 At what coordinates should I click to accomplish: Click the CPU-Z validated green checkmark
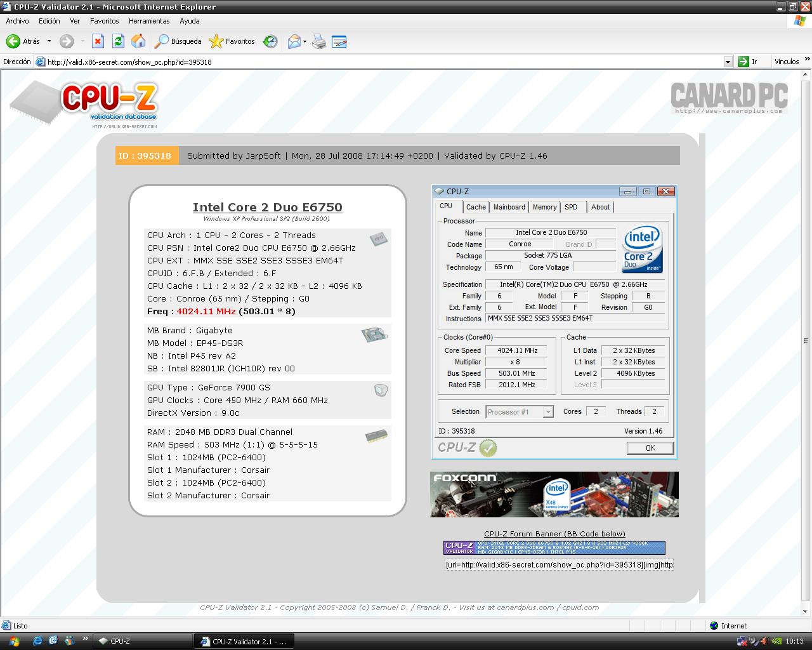coord(488,448)
